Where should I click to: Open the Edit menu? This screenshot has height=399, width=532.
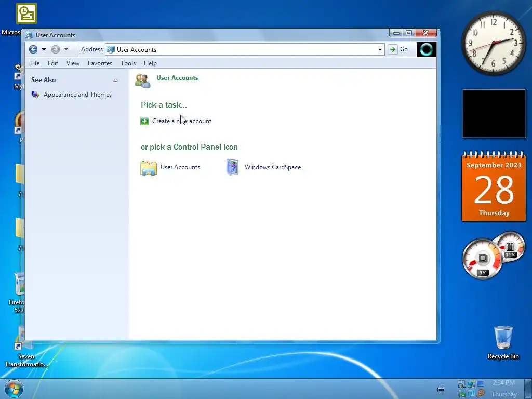53,63
